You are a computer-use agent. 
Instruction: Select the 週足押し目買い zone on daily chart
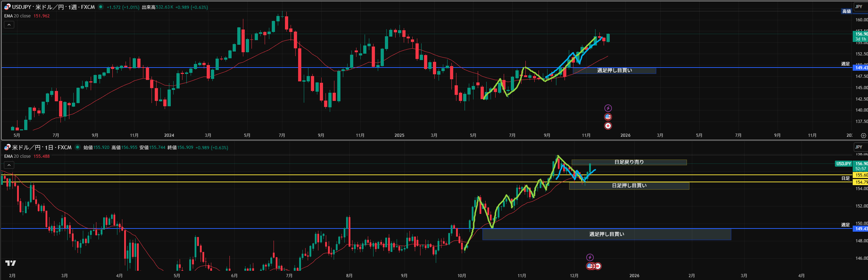pyautogui.click(x=607, y=234)
